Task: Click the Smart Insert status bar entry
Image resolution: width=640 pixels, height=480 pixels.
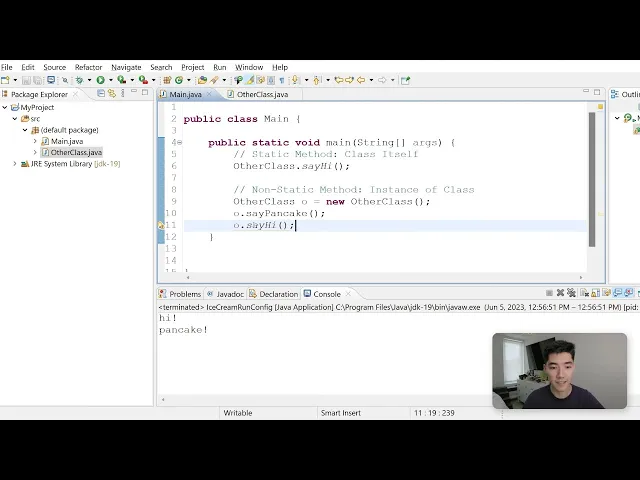Action: (340, 413)
